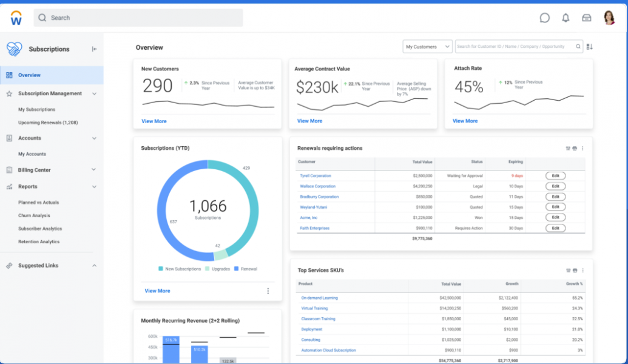
Task: Open the notifications bell
Action: click(x=566, y=18)
